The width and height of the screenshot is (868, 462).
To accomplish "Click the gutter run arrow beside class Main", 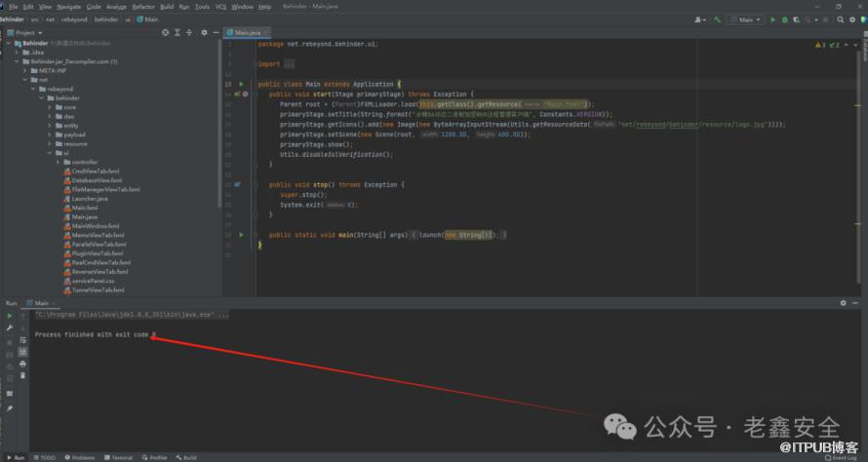I will tap(241, 84).
